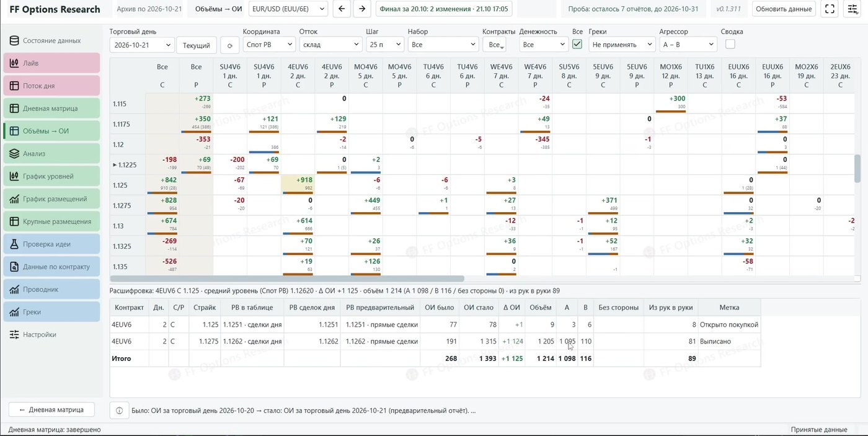Click the layers icon beside Анализ
Viewport: 868px width, 436px height.
(x=14, y=154)
